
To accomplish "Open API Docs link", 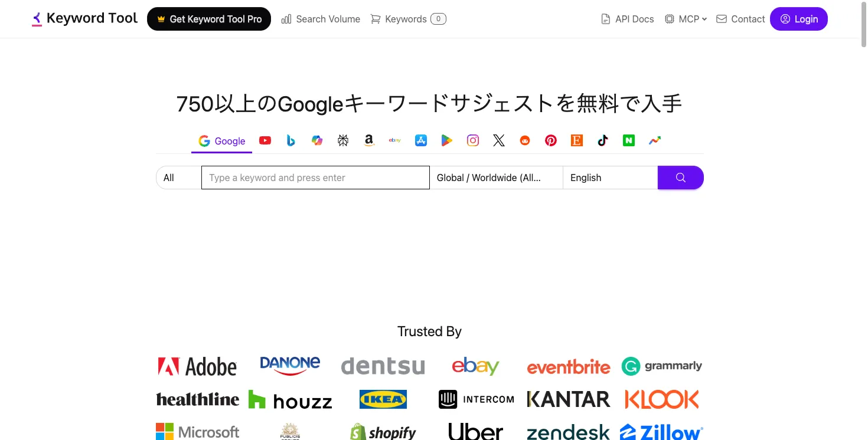I will [x=627, y=19].
